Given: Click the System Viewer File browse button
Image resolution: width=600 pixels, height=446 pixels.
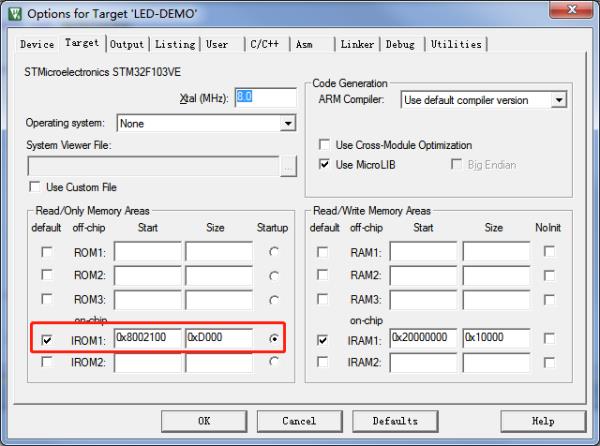Looking at the screenshot, I should click(x=289, y=167).
